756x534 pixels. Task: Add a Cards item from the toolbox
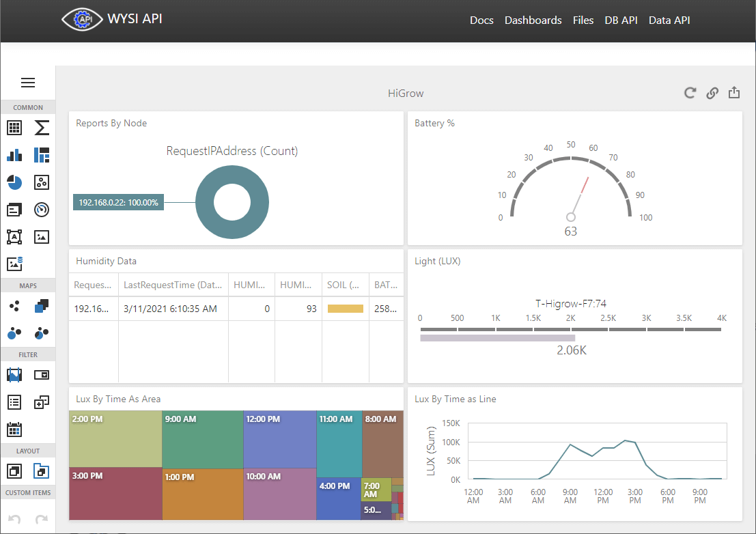14,210
